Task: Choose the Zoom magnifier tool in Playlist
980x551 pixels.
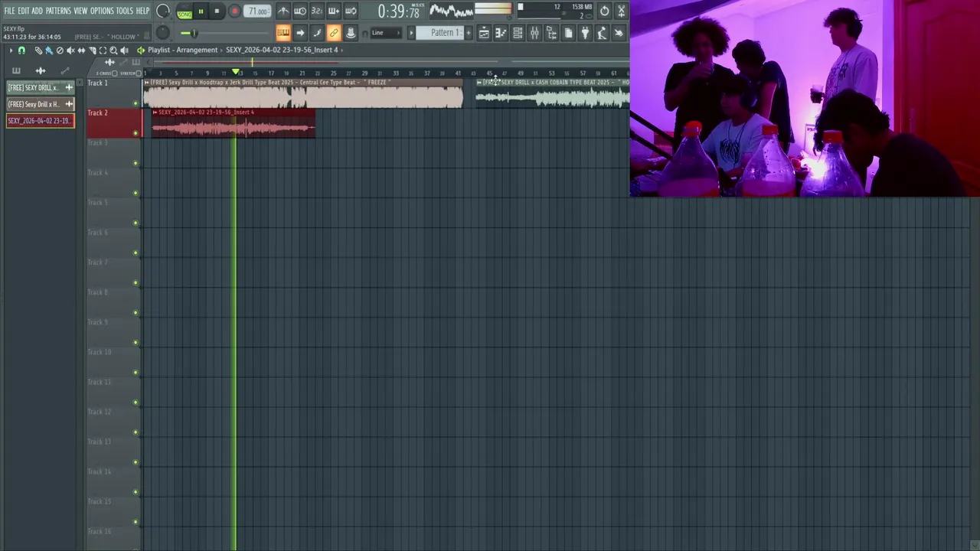Action: [113, 51]
